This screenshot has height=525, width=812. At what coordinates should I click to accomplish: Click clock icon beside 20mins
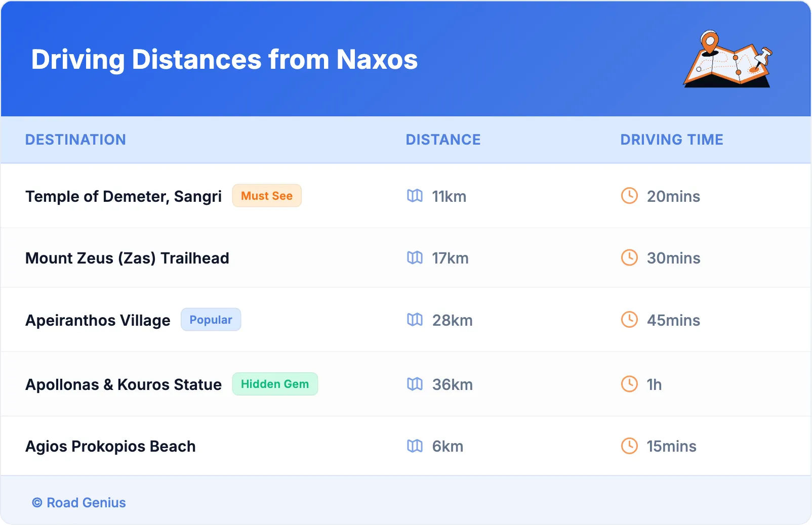point(629,196)
